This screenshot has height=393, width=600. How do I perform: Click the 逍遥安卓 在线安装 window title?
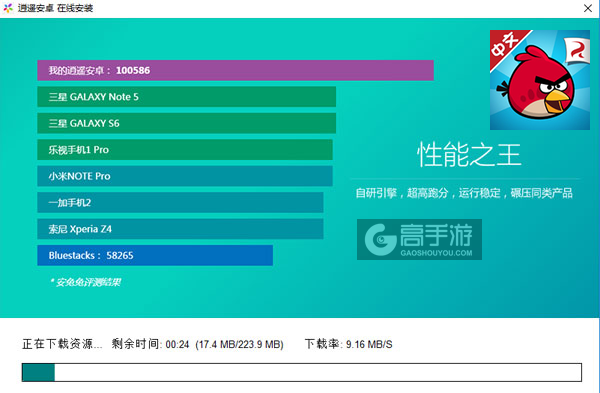coord(55,8)
